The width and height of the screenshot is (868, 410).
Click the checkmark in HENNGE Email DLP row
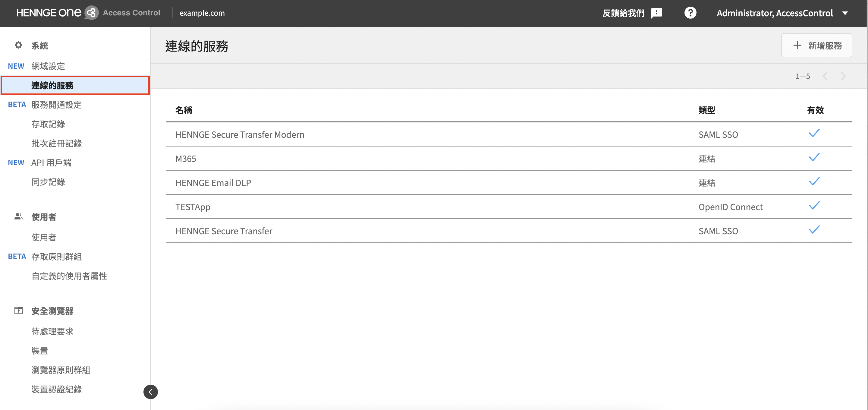814,181
